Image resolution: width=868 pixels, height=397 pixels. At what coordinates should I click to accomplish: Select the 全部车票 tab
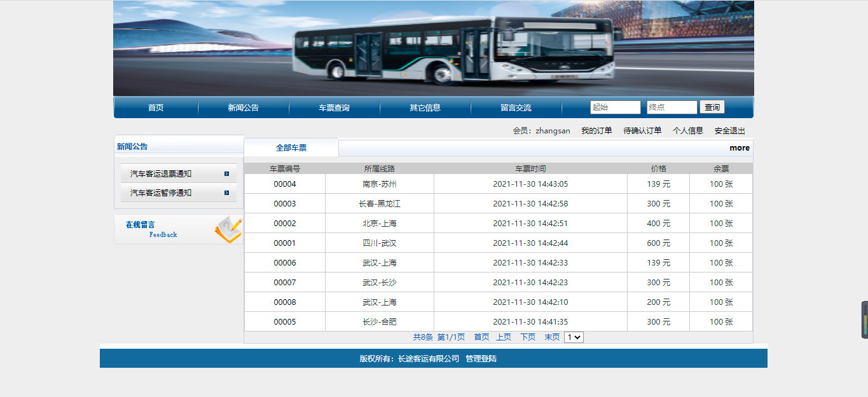tap(291, 147)
